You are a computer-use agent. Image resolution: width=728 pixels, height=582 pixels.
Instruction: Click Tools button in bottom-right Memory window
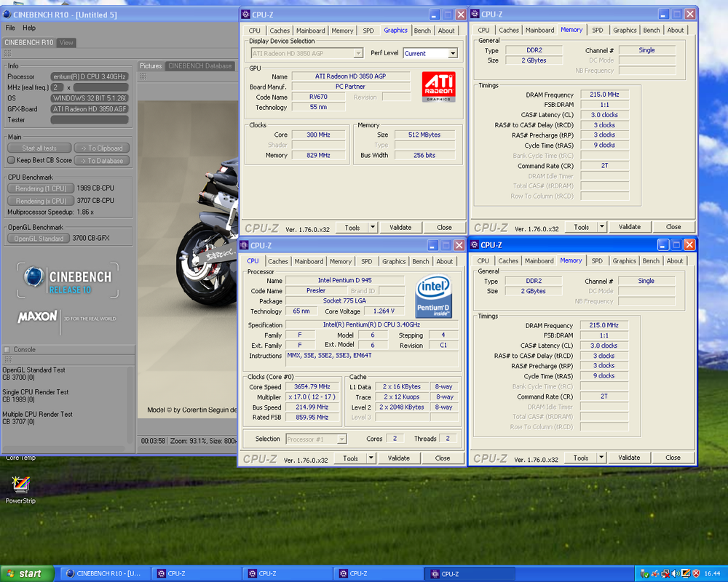click(x=580, y=458)
